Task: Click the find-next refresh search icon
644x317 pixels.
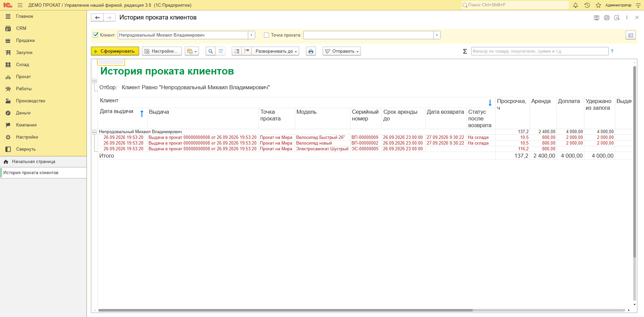Action: [x=221, y=51]
